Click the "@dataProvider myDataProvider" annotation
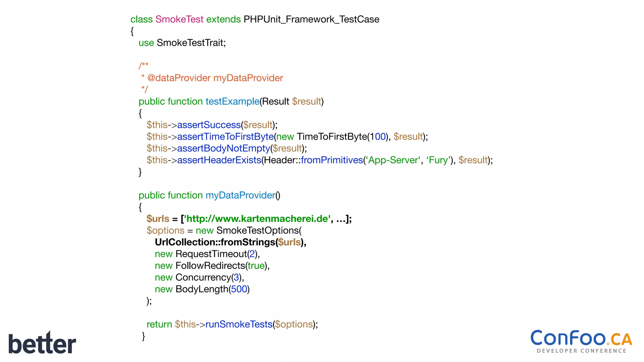Viewport: 644px width, 362px height. click(215, 78)
